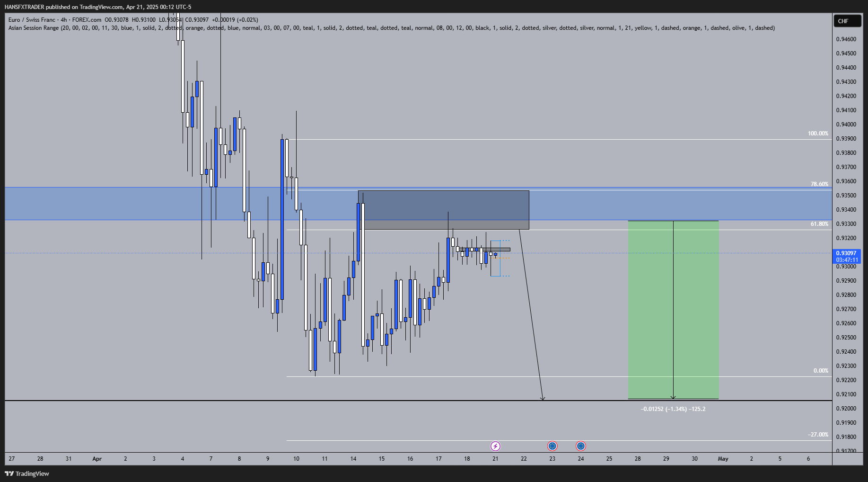Viewport: 868px width, 482px height.
Task: Click the 14 date on time axis
Action: pyautogui.click(x=353, y=459)
